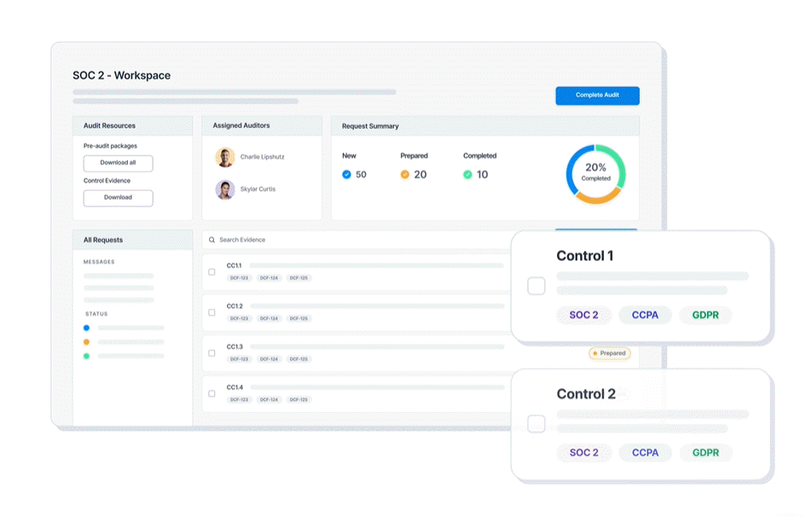Screen dimensions: 812x516
Task: Click the green Completed status check icon
Action: point(467,175)
